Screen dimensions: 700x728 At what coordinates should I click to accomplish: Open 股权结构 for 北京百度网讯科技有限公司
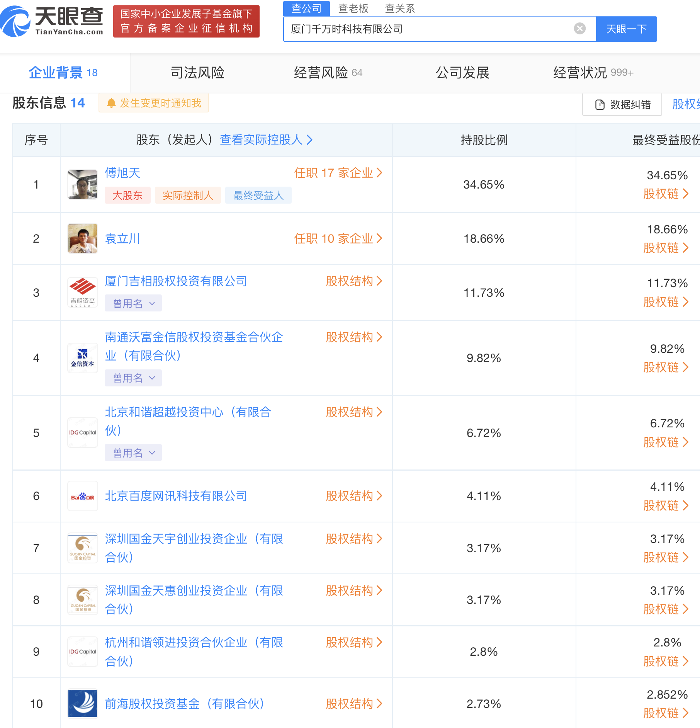[354, 496]
